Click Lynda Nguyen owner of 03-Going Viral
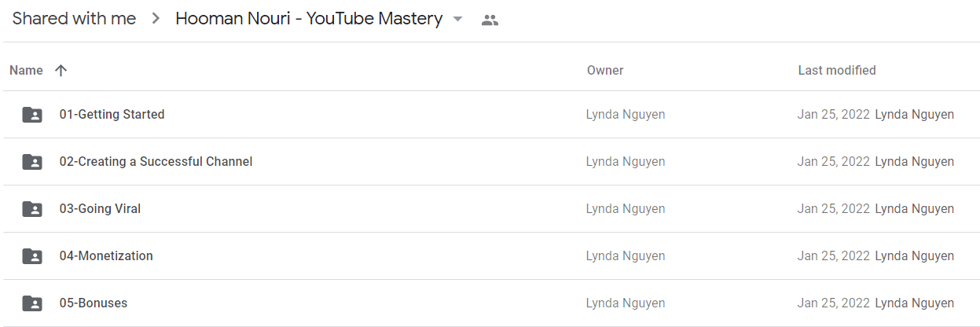980x327 pixels. [x=626, y=209]
